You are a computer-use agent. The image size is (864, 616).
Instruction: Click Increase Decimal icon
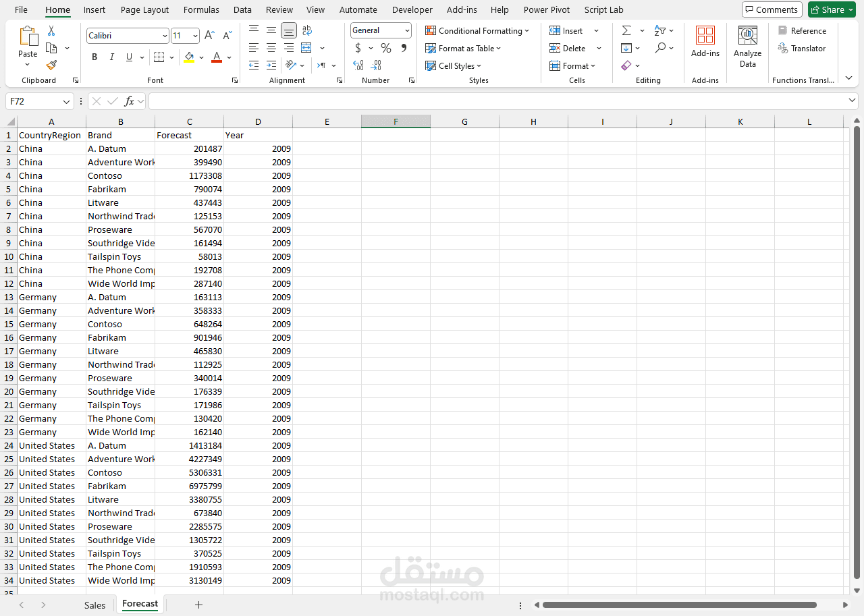point(358,65)
